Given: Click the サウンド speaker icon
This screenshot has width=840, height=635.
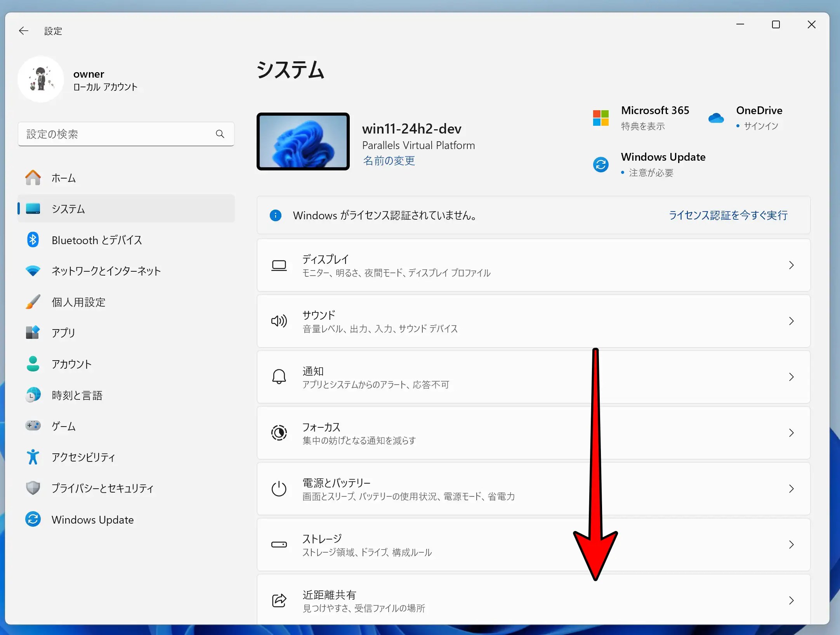Looking at the screenshot, I should (279, 321).
